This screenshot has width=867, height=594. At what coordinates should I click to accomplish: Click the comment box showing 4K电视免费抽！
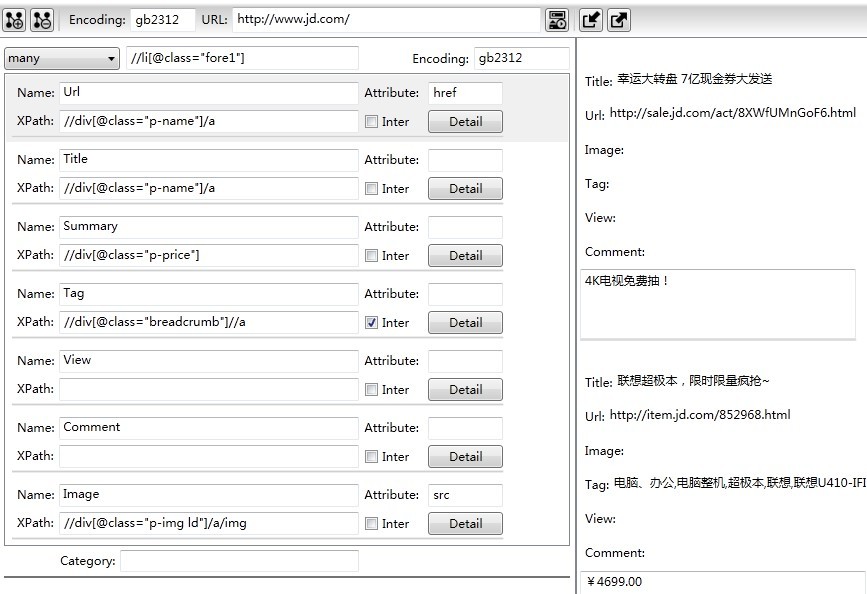718,304
